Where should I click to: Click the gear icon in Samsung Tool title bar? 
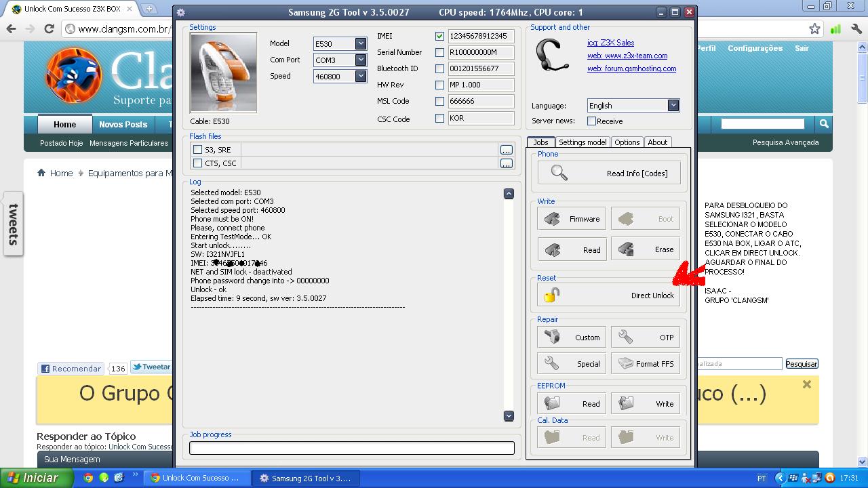click(x=181, y=12)
